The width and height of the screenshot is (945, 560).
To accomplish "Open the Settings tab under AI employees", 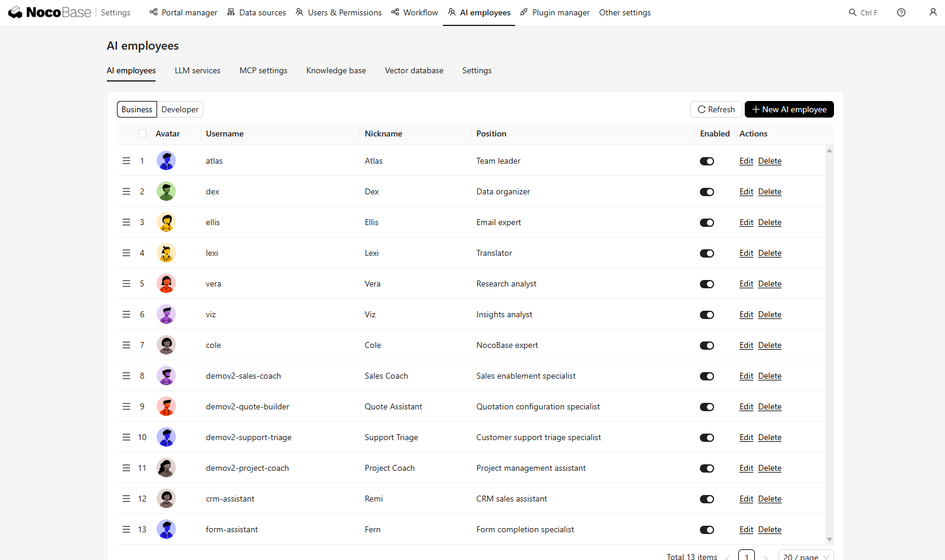I will click(477, 70).
